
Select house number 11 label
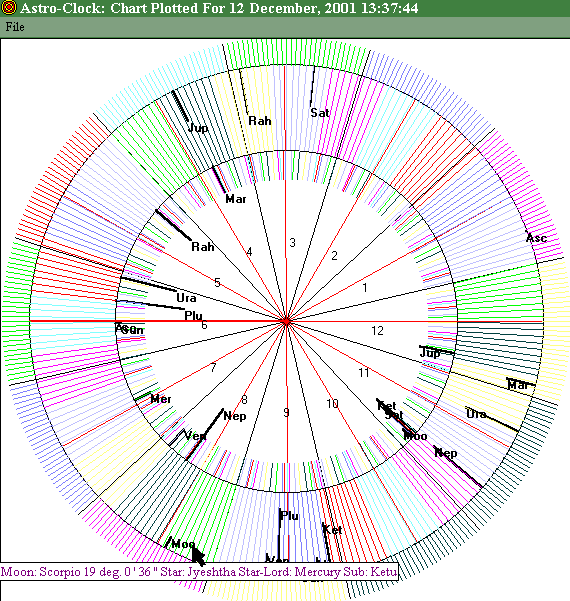coord(364,372)
